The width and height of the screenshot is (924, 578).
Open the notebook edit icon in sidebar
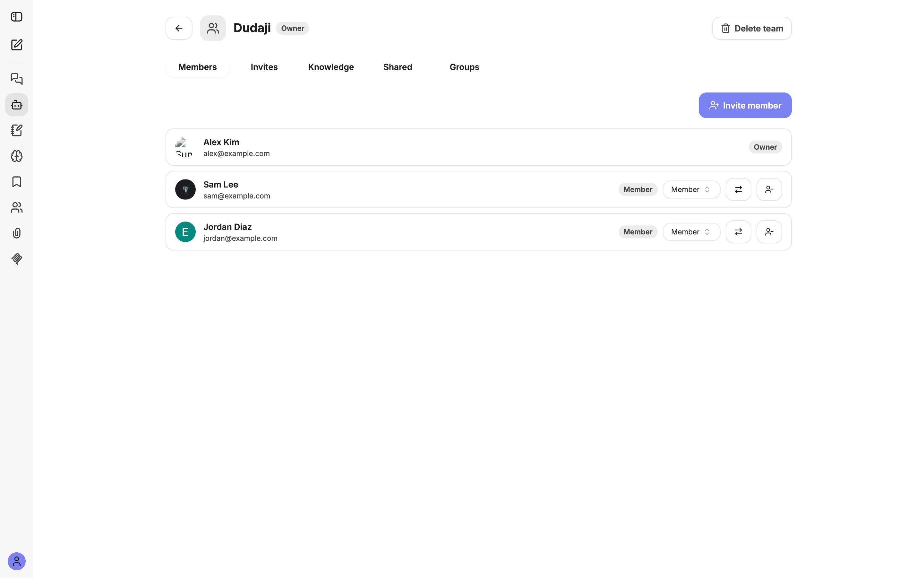click(16, 130)
